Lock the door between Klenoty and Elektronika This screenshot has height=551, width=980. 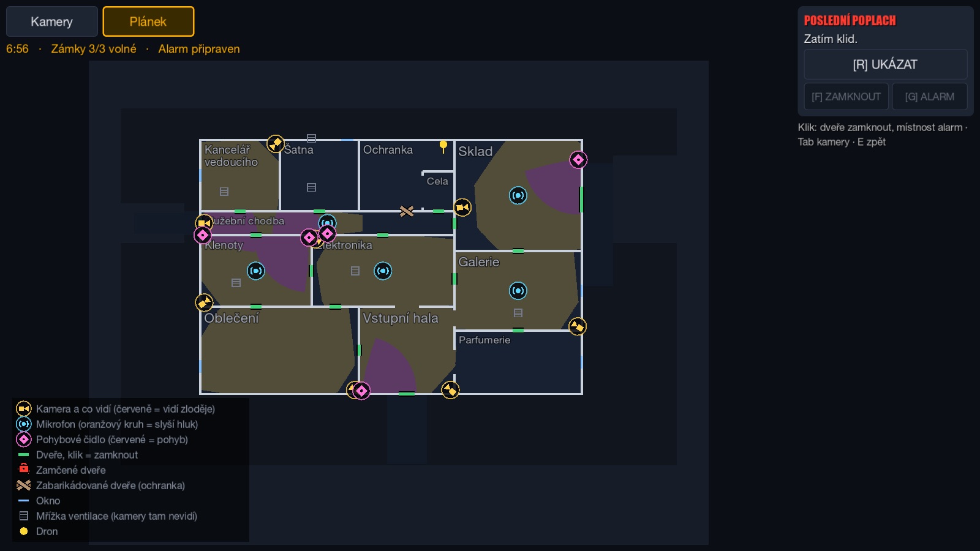coord(311,271)
